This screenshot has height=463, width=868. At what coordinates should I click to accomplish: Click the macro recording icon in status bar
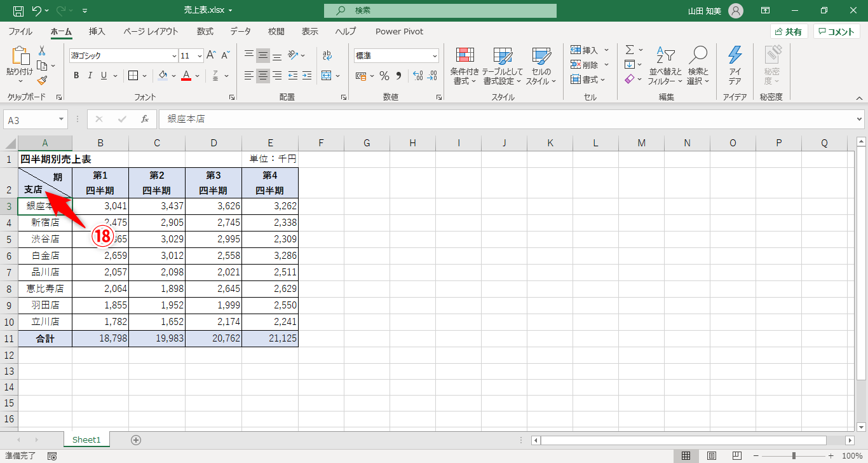(x=52, y=456)
